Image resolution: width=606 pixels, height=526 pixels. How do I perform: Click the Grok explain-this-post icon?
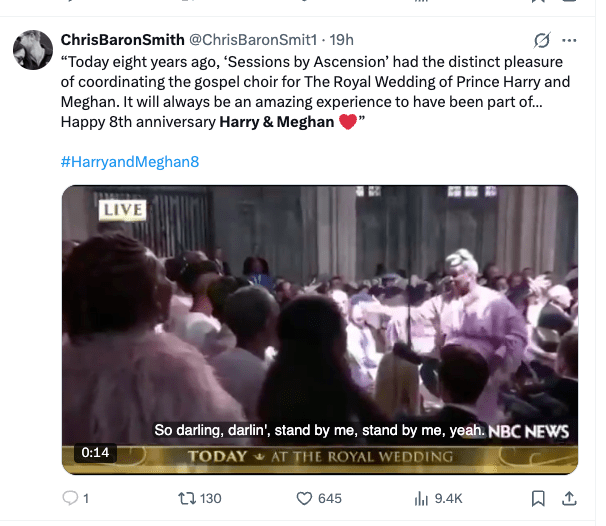coord(542,40)
